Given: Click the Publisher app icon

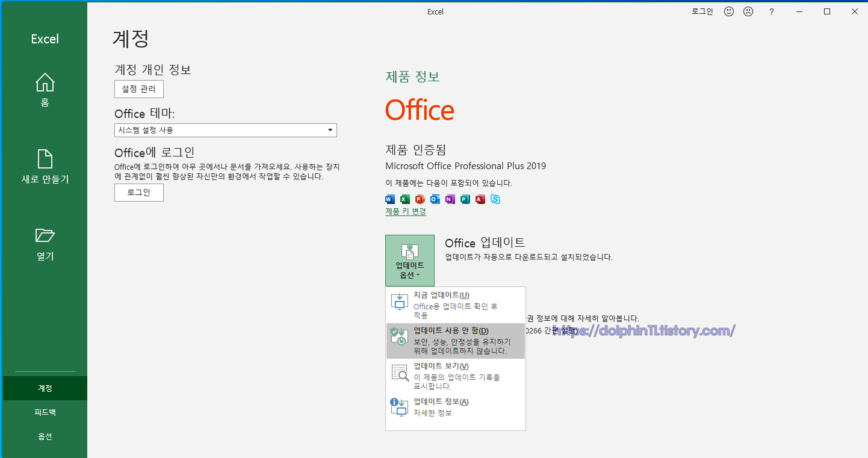Looking at the screenshot, I should point(465,199).
